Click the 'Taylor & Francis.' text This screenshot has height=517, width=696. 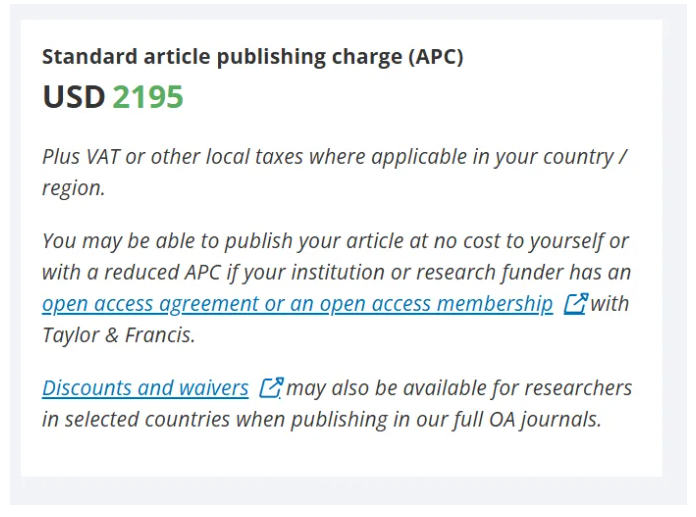(119, 335)
